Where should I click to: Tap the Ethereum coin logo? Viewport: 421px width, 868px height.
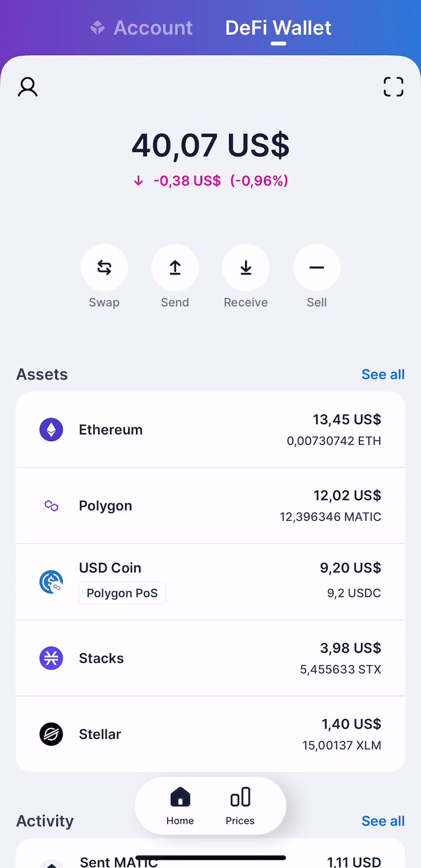(51, 430)
